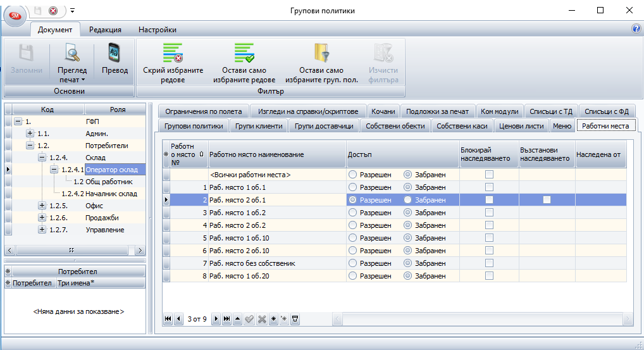Switch to Собствени каси tab
This screenshot has height=350, width=644.
click(x=462, y=126)
